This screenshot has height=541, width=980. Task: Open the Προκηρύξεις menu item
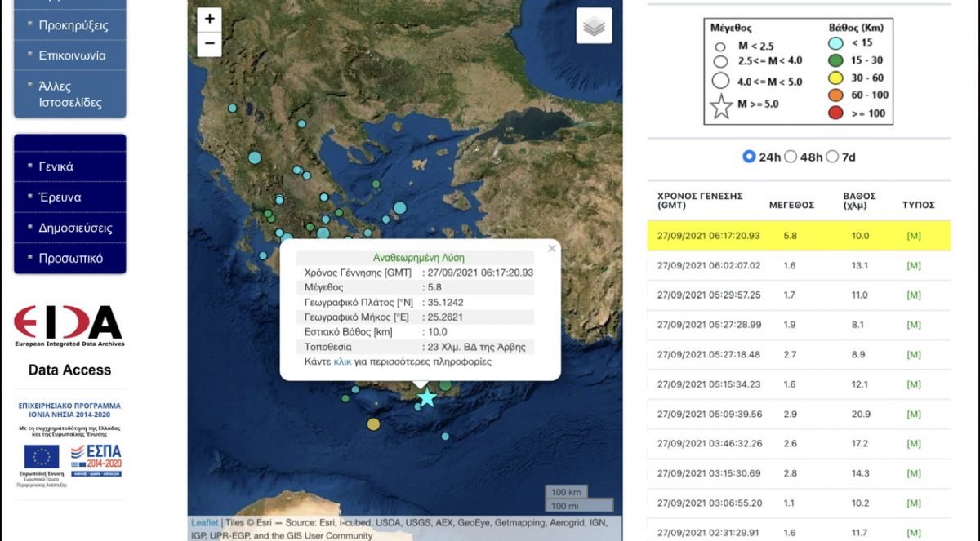[73, 25]
